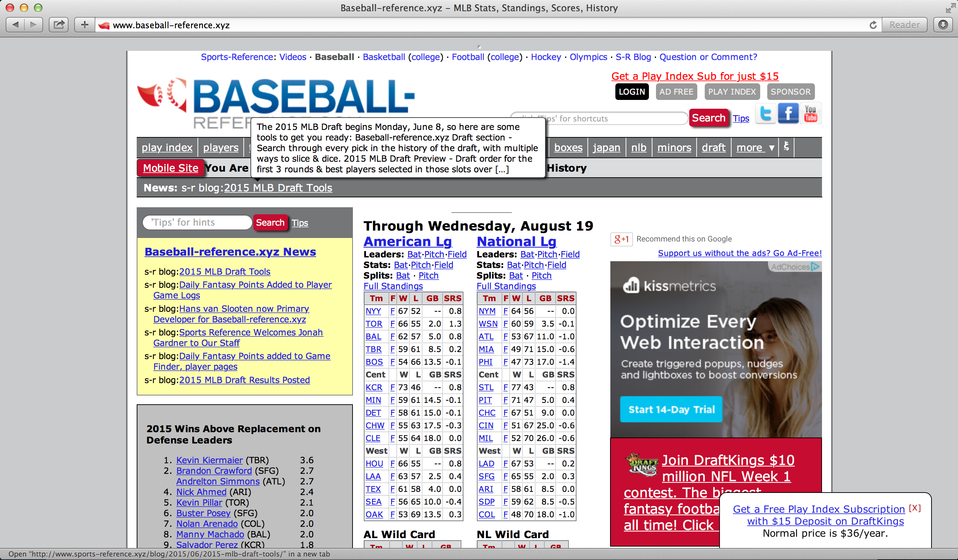The image size is (958, 560).
Task: Click the Tips link beside header search
Action: coord(741,119)
